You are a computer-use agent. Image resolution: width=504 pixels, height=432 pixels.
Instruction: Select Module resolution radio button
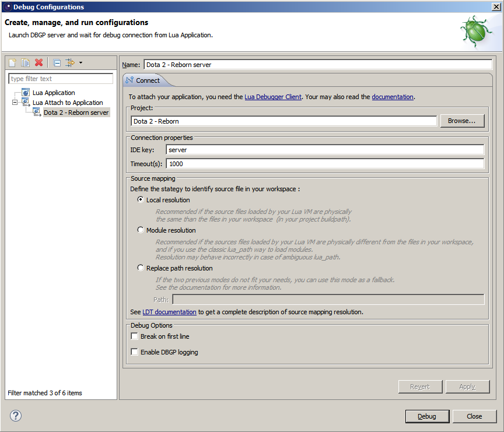click(x=141, y=230)
